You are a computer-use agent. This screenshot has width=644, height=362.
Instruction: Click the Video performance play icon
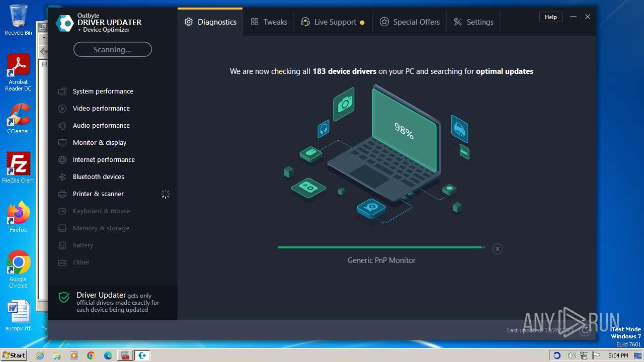tap(62, 109)
